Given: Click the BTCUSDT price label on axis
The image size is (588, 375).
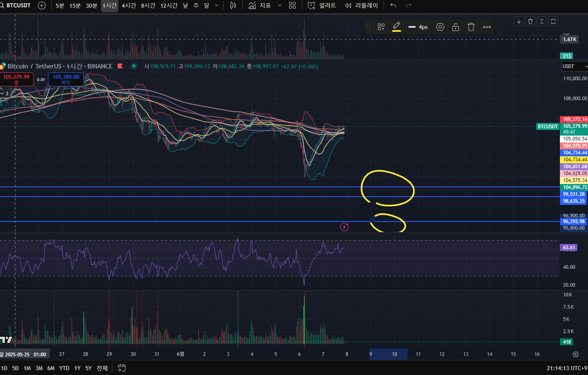Looking at the screenshot, I should click(548, 126).
